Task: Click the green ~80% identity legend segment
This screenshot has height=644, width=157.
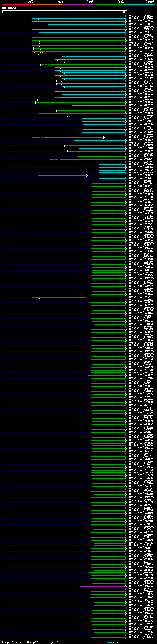Action: coord(109,4)
